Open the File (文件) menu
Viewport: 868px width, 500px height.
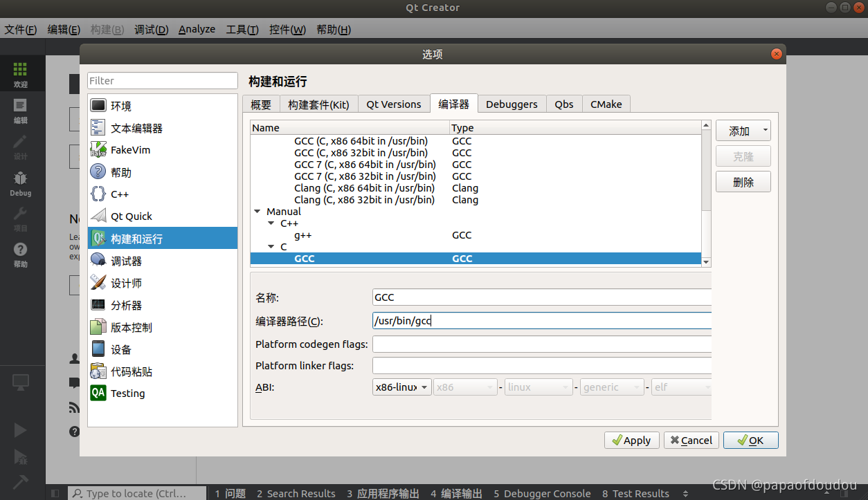(x=21, y=30)
